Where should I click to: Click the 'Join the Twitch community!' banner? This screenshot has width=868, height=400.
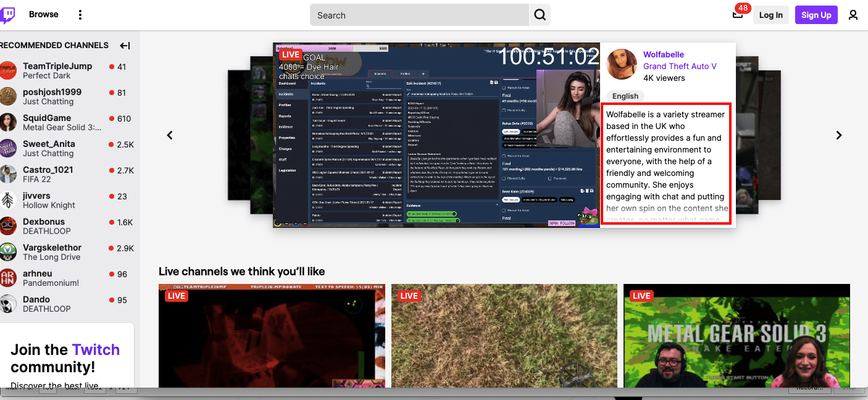point(65,358)
